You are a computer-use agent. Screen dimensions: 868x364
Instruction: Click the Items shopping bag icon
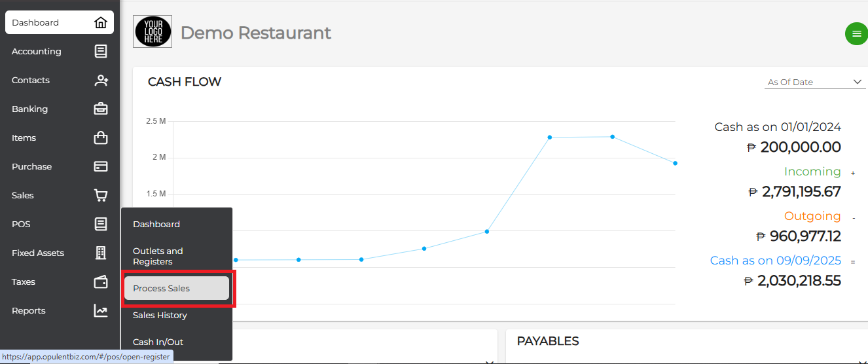click(x=101, y=138)
